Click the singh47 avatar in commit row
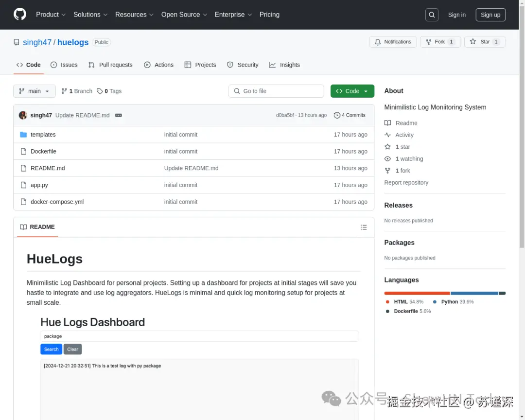 [x=23, y=115]
